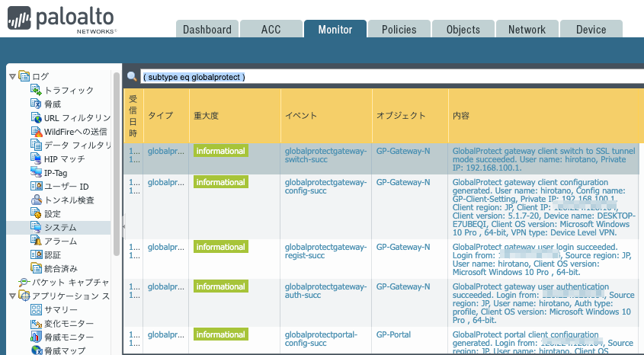The width and height of the screenshot is (644, 355).
Task: Click GP-Gateway-N in the auth-succ row
Action: click(x=403, y=286)
